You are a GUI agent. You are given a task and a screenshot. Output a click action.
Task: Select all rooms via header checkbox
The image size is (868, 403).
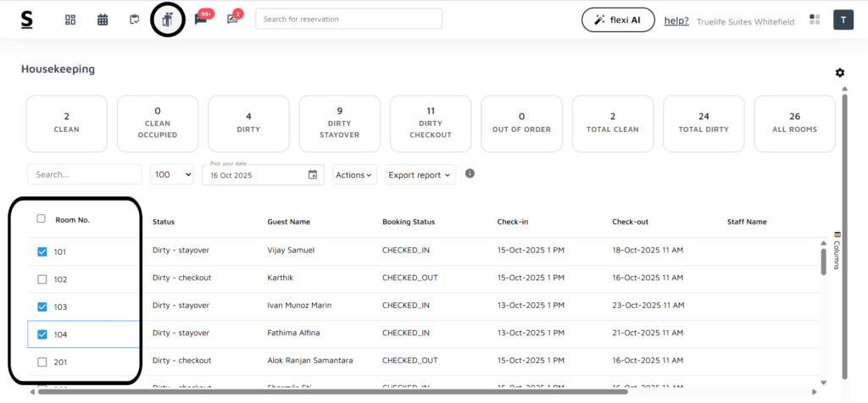(x=42, y=218)
